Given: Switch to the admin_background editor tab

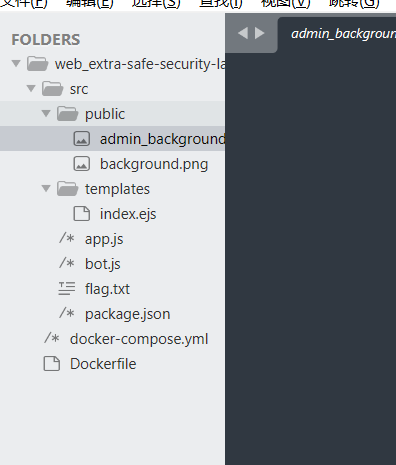Looking at the screenshot, I should (337, 34).
